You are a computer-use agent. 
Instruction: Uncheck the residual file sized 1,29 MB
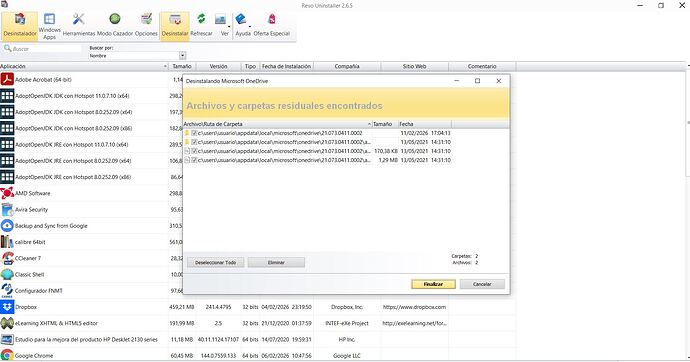click(194, 160)
